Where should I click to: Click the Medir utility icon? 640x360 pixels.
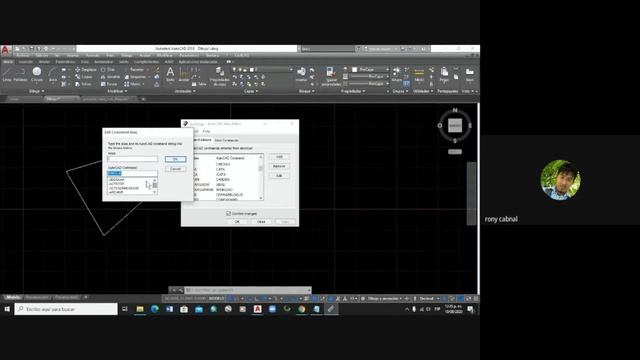(419, 75)
